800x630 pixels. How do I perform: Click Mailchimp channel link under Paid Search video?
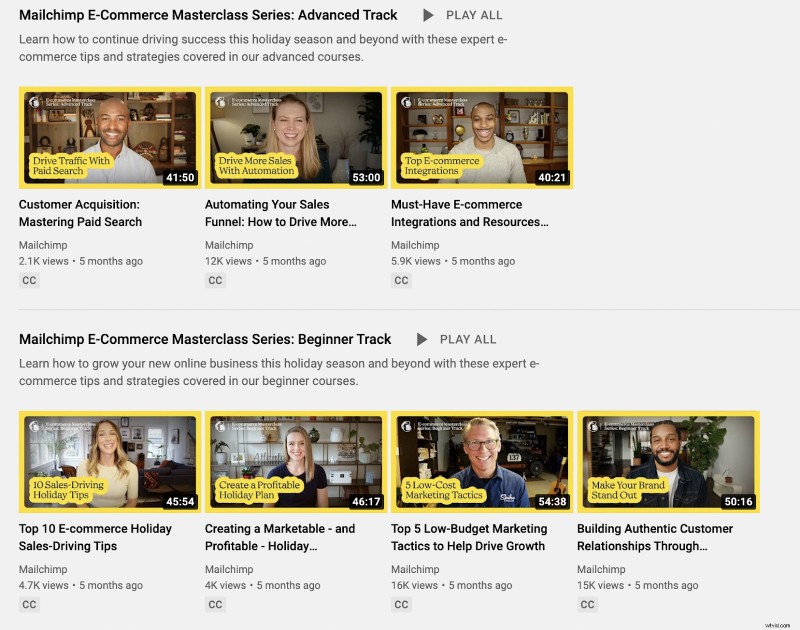pyautogui.click(x=42, y=245)
